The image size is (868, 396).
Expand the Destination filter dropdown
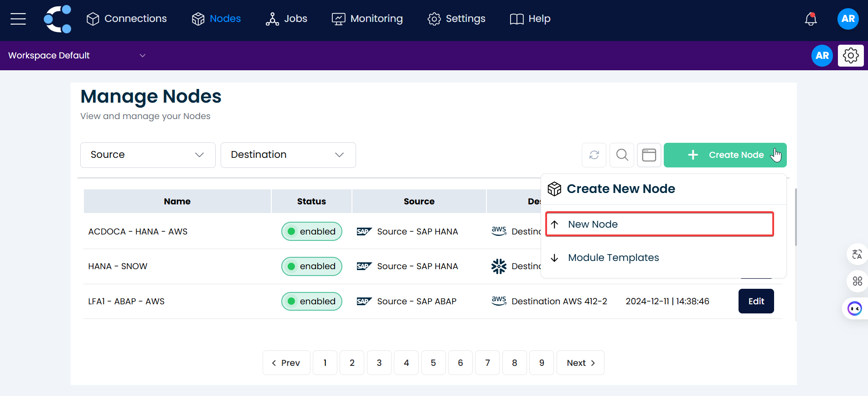pos(288,155)
